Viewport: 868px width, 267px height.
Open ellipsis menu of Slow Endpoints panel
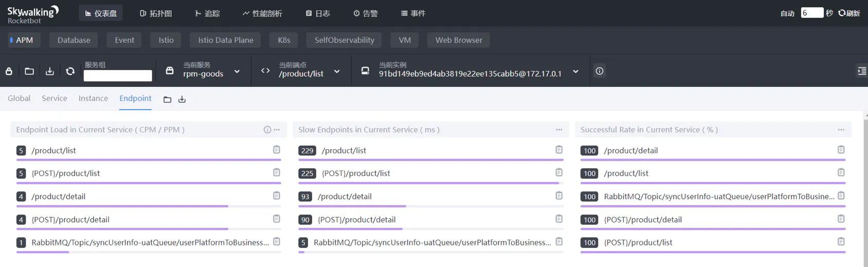[559, 130]
